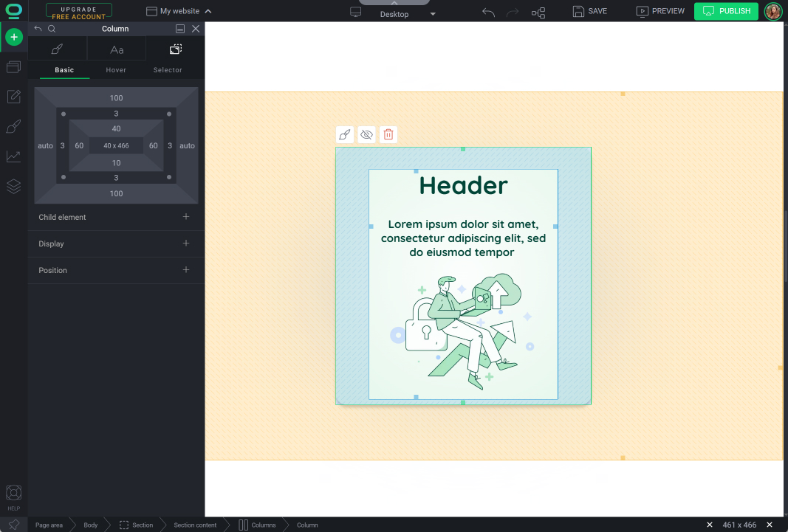Select Columns in breadcrumb
788x532 pixels.
pos(257,525)
